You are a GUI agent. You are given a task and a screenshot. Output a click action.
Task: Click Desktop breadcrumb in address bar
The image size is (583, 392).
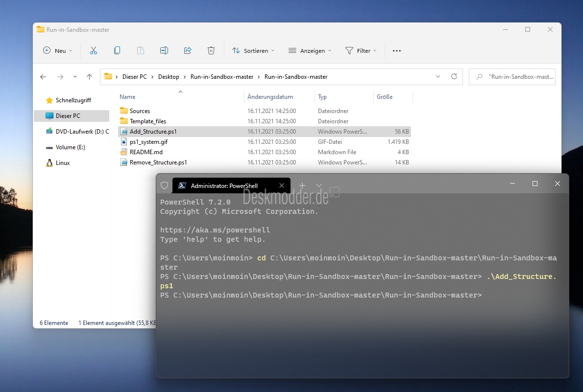(x=169, y=77)
